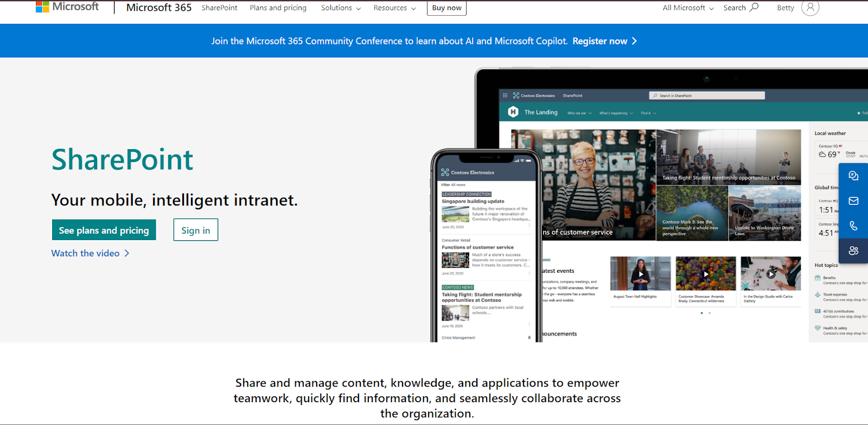Viewport: 868px width, 425px height.
Task: Click the Microsoft logo
Action: coord(67,7)
